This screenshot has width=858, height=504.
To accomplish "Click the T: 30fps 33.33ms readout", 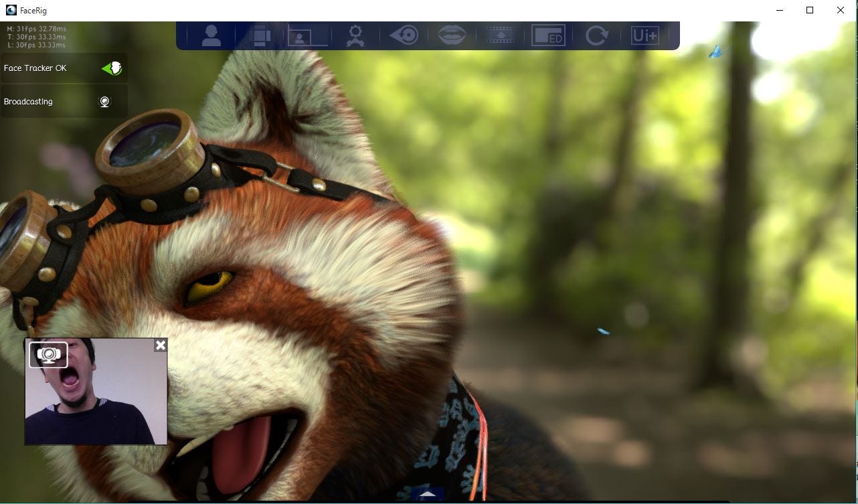I will (36, 37).
